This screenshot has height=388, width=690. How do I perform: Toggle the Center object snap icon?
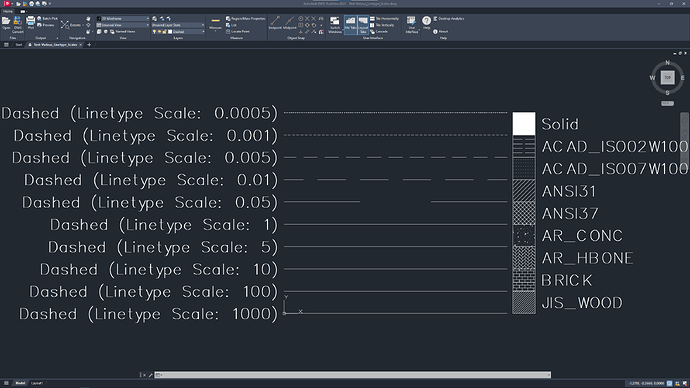coord(301,18)
